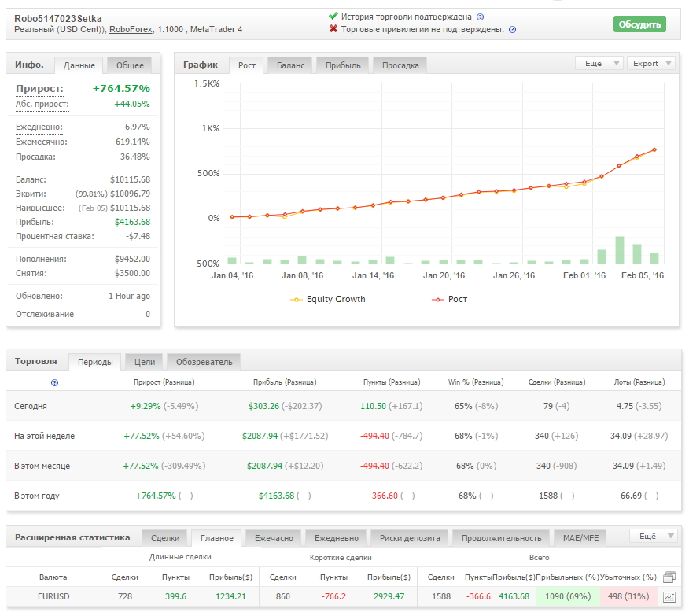Image resolution: width=689 pixels, height=616 pixels.
Task: Open the Обозреватель tab
Action: tap(204, 362)
